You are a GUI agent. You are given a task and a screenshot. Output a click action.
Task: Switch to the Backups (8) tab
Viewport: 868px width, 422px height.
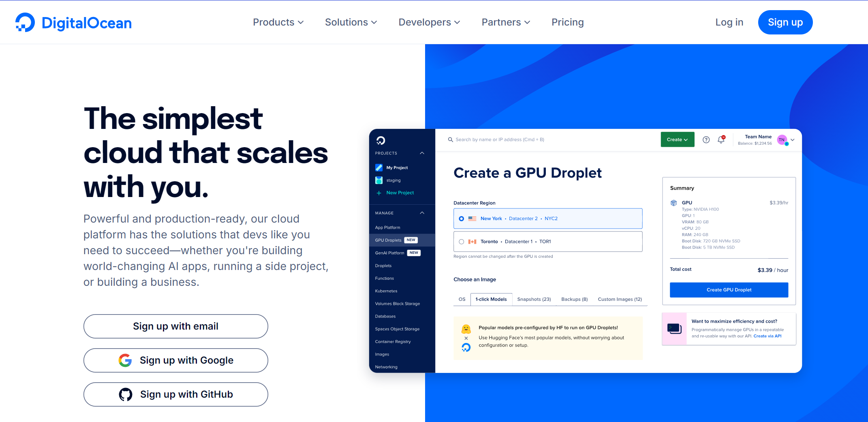pyautogui.click(x=574, y=299)
